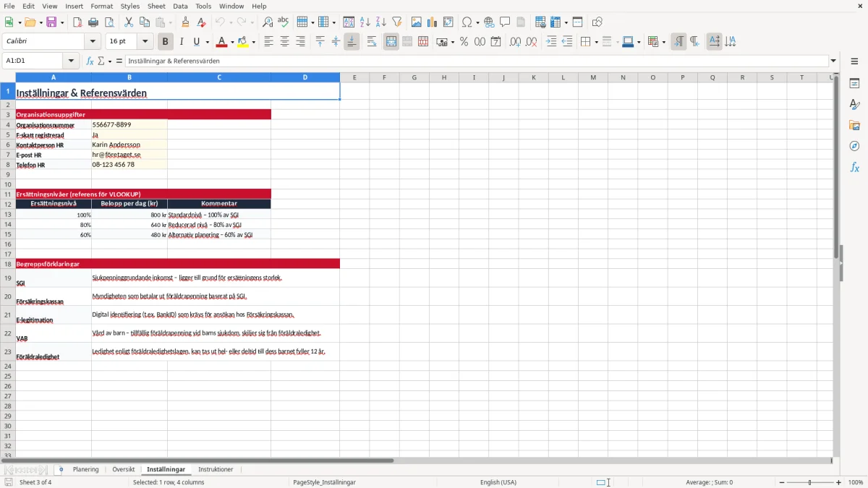Expand the Name Box dropdown
This screenshot has height=488, width=868.
[71, 61]
